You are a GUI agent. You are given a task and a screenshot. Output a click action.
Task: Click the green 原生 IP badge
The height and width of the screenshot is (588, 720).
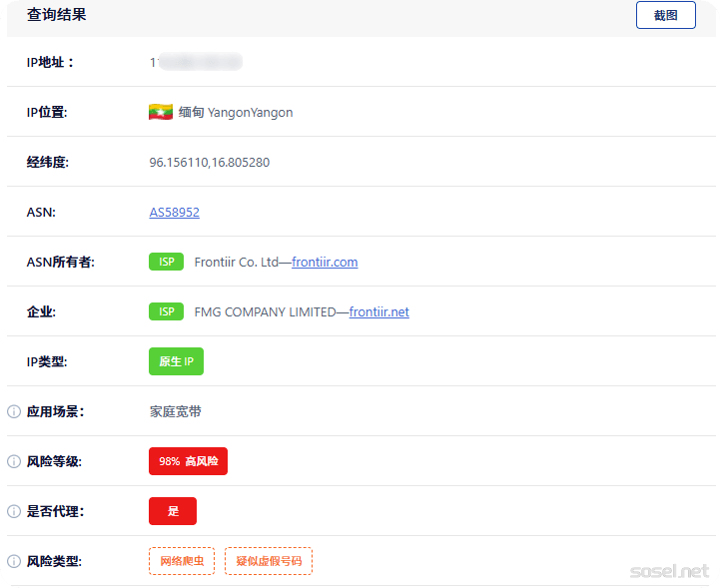(176, 361)
